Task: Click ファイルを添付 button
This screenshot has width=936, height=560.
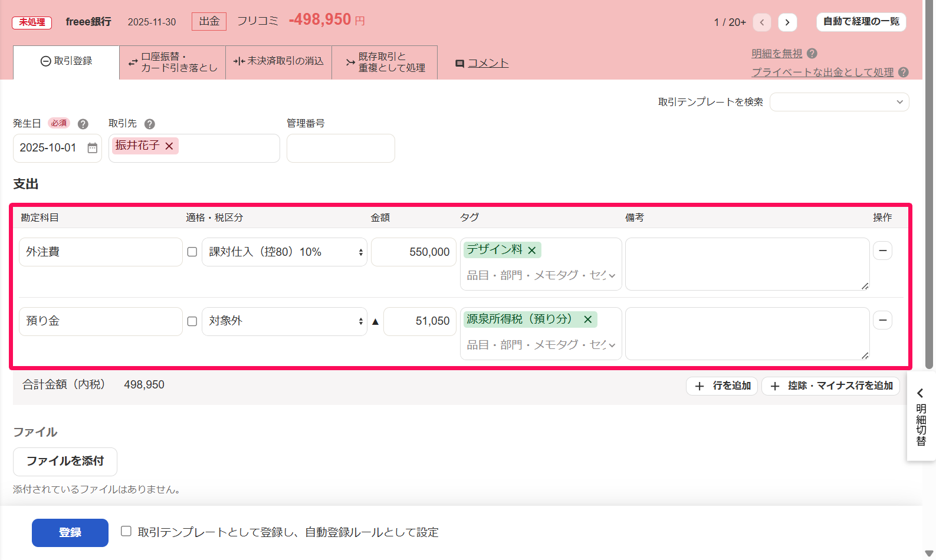Action: pyautogui.click(x=65, y=462)
